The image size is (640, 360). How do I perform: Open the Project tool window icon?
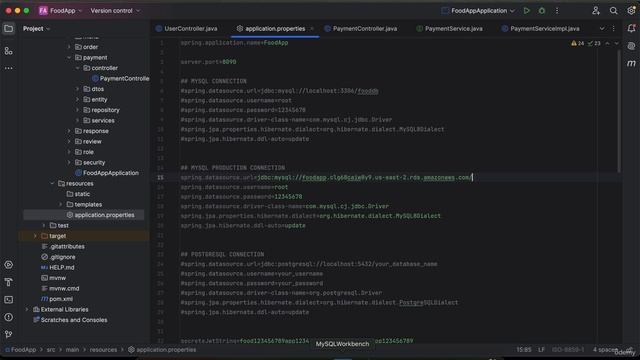point(9,29)
